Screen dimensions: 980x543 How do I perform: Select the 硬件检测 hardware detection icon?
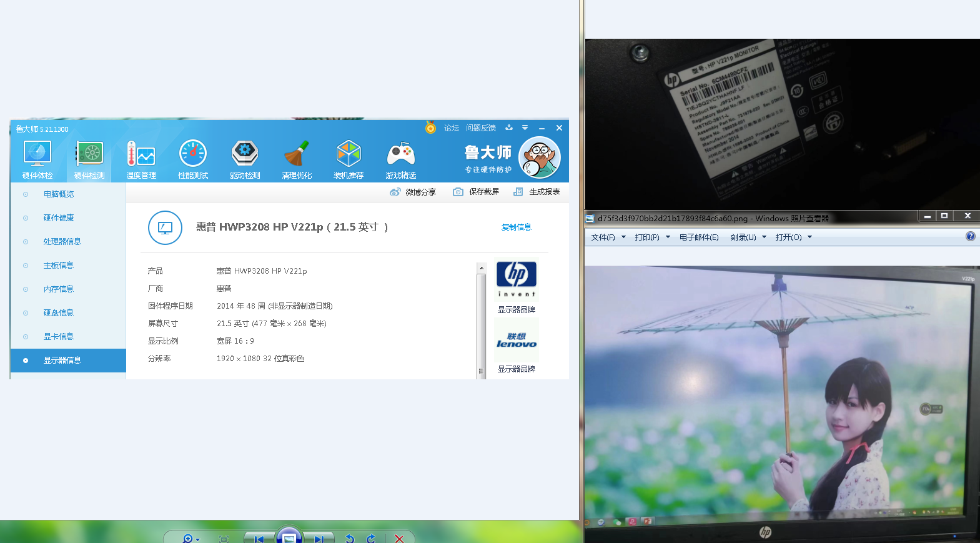click(x=89, y=153)
